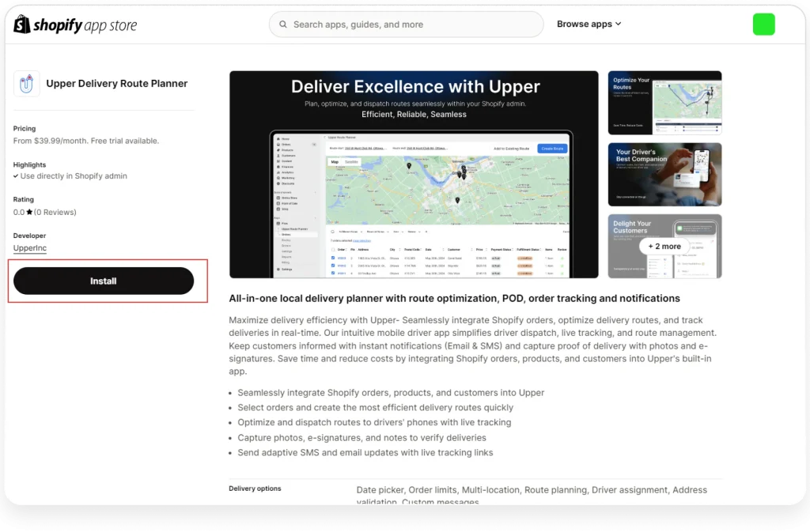
Task: Expand the Browse apps dropdown
Action: click(x=589, y=24)
